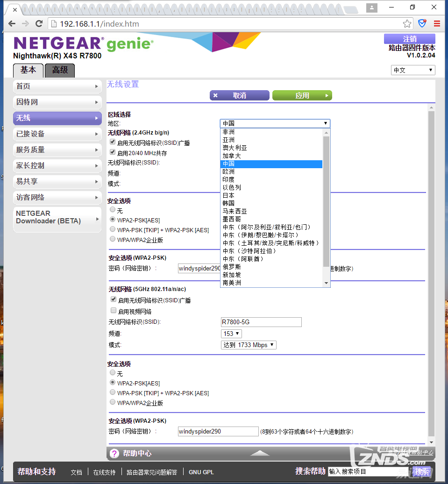Screen dimensions: 448x484
Task: Select the 无线 sidebar item
Action: point(57,118)
